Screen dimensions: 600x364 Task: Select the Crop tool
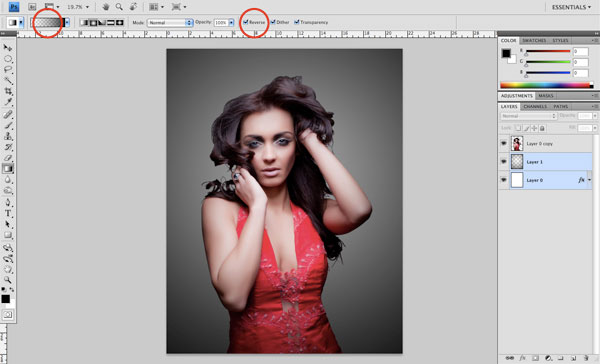click(8, 91)
